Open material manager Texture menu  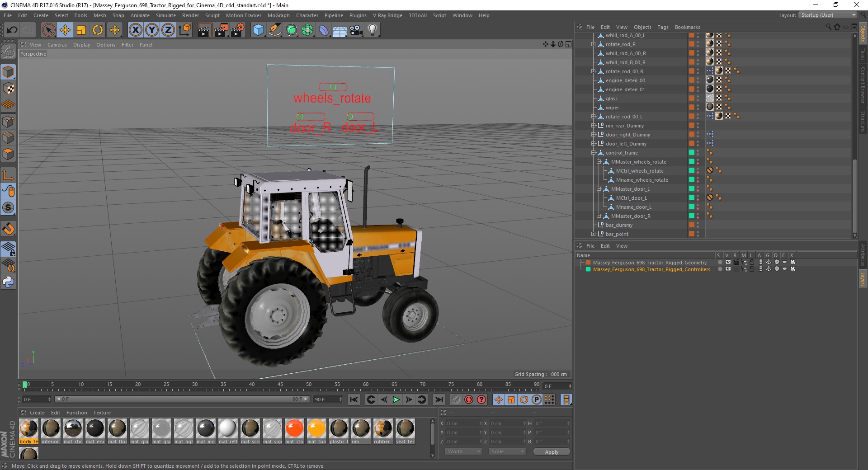pos(102,413)
